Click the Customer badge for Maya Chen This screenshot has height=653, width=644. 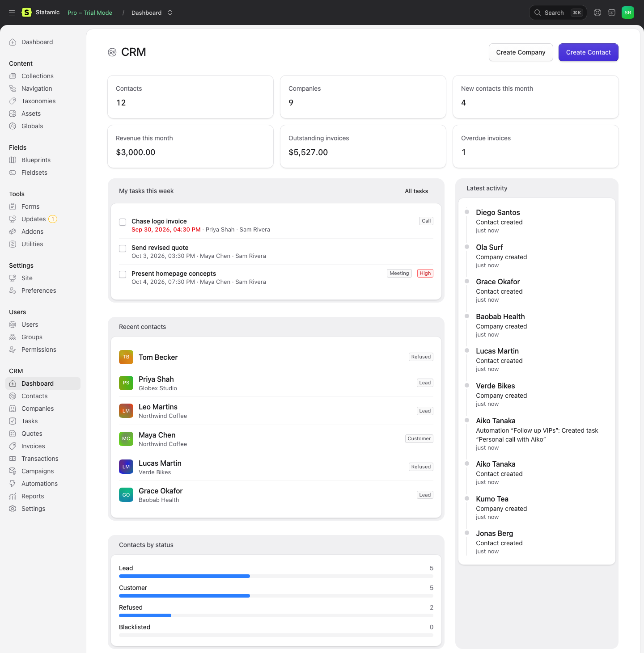tap(419, 438)
